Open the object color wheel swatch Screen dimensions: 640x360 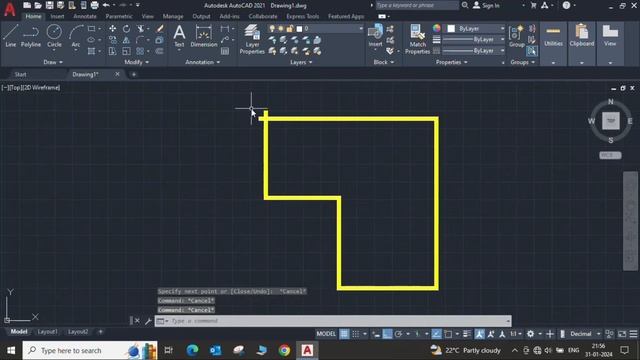click(436, 28)
